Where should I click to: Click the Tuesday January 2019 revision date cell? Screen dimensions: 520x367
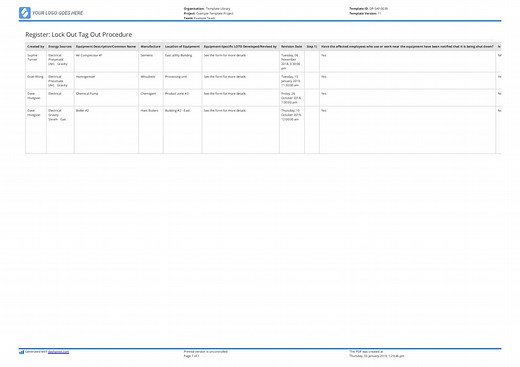click(x=291, y=81)
